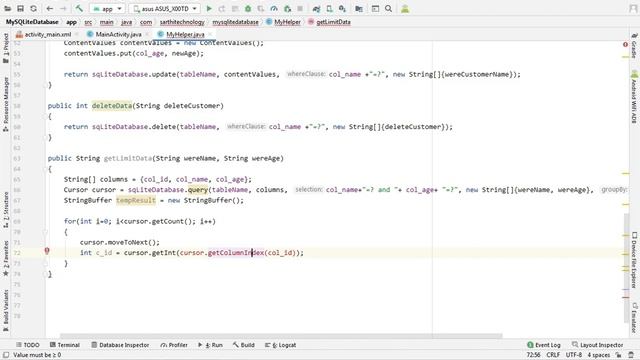Viewport: 640px width, 360px height.
Task: Click the sarthitechnology breadcrumb
Action: pos(182,22)
